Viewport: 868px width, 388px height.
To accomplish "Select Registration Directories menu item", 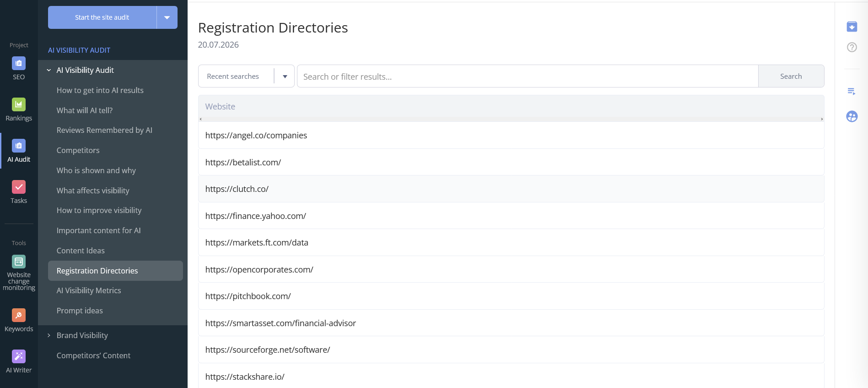I will click(115, 271).
